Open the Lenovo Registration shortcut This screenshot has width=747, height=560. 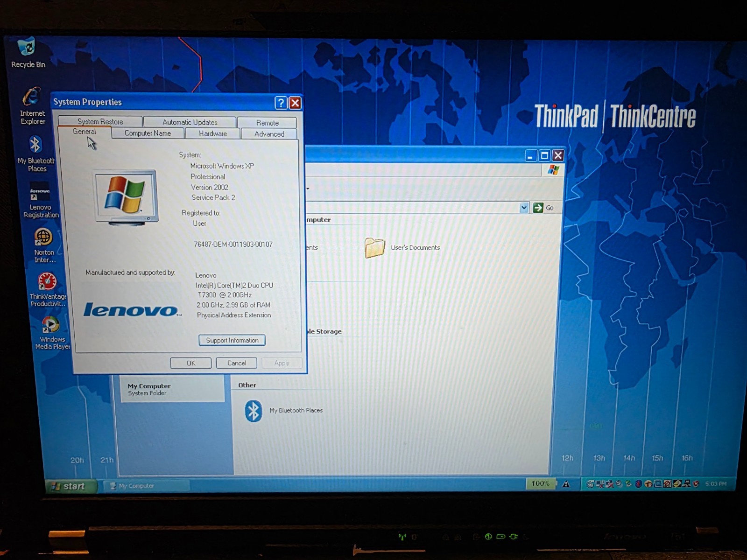coord(41,201)
